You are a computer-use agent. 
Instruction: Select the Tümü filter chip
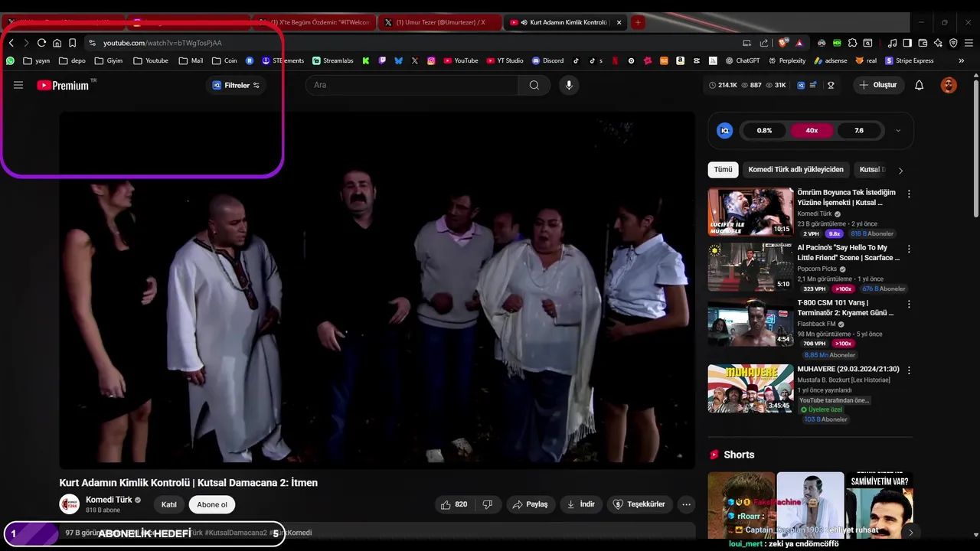(x=723, y=170)
